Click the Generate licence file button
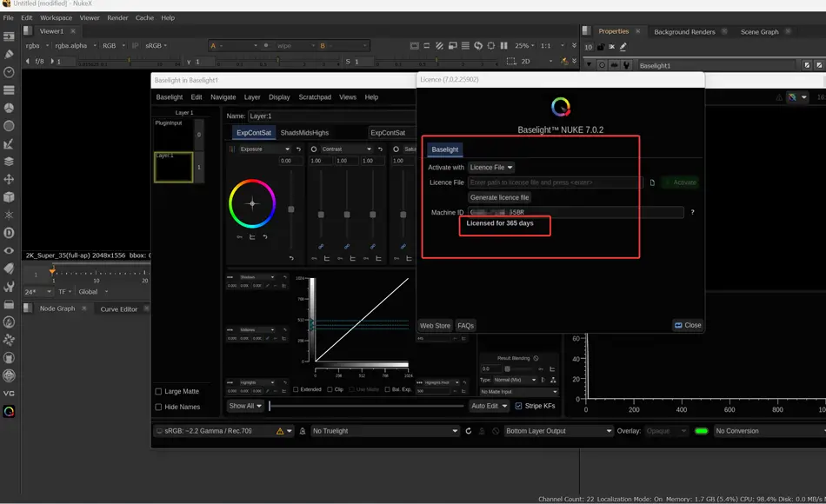 click(x=499, y=197)
